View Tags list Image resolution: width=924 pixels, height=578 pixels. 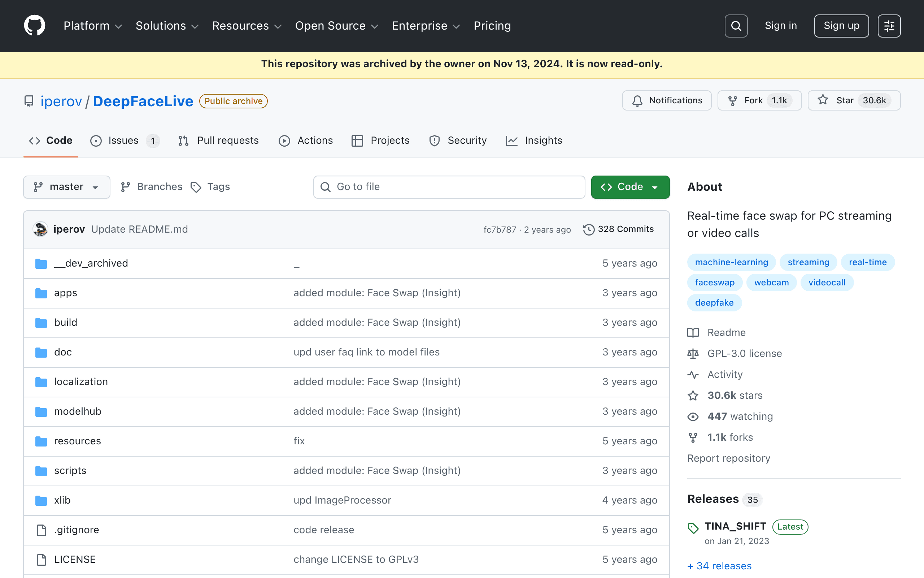tap(210, 187)
